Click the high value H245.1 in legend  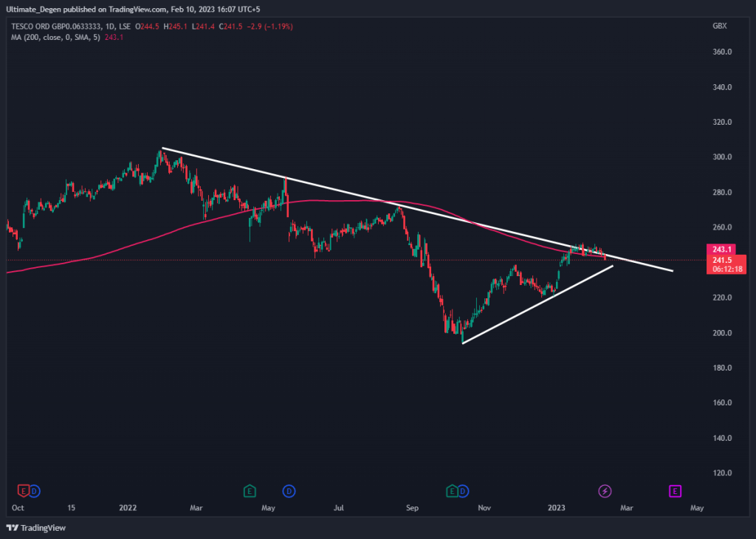(176, 27)
